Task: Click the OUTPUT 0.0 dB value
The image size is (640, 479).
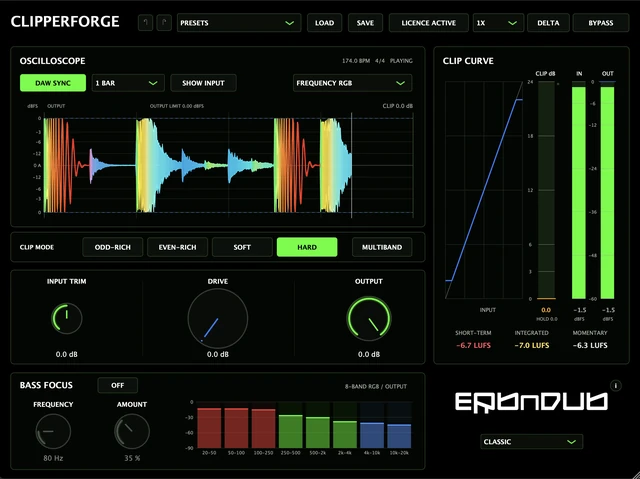Action: pos(369,354)
